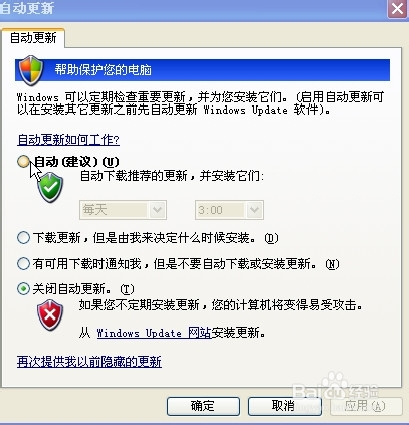Select the 自动(建议) radio option

coord(23,162)
